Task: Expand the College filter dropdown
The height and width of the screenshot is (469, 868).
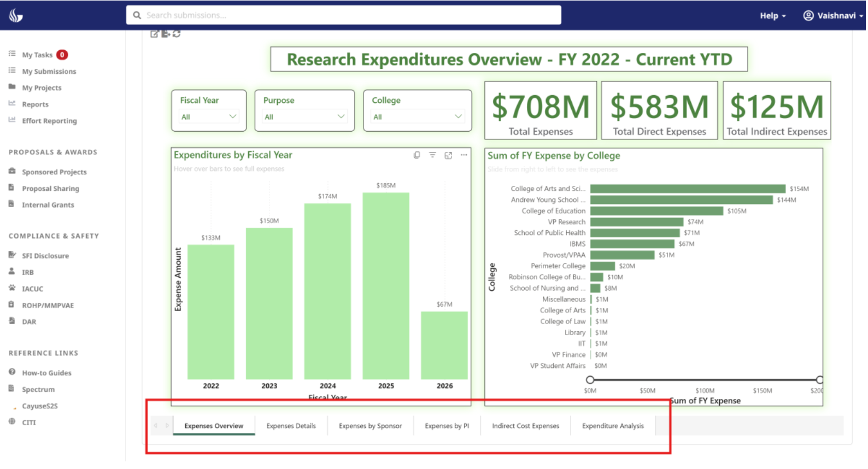Action: [x=418, y=117]
